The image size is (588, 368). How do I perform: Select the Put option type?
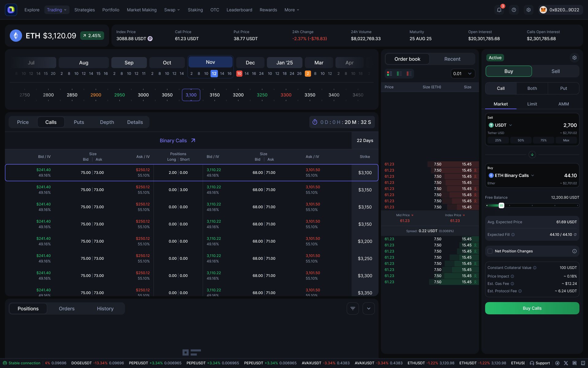(x=563, y=88)
